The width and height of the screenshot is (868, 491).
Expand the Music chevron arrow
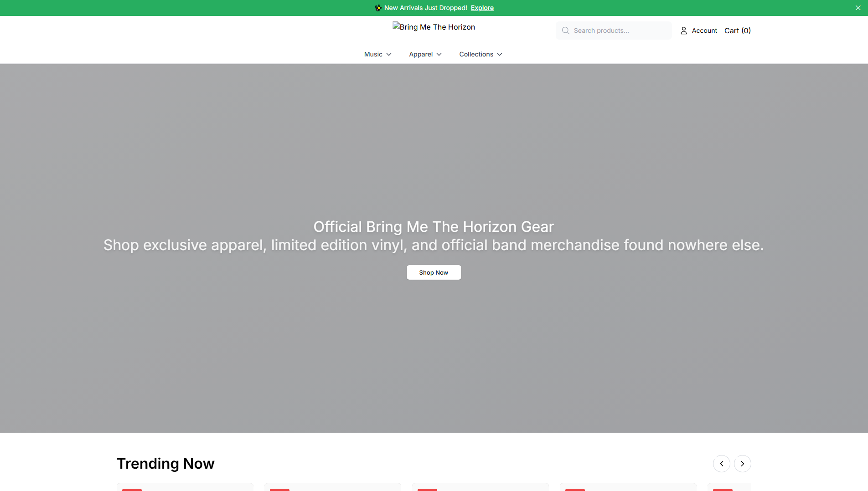point(389,54)
